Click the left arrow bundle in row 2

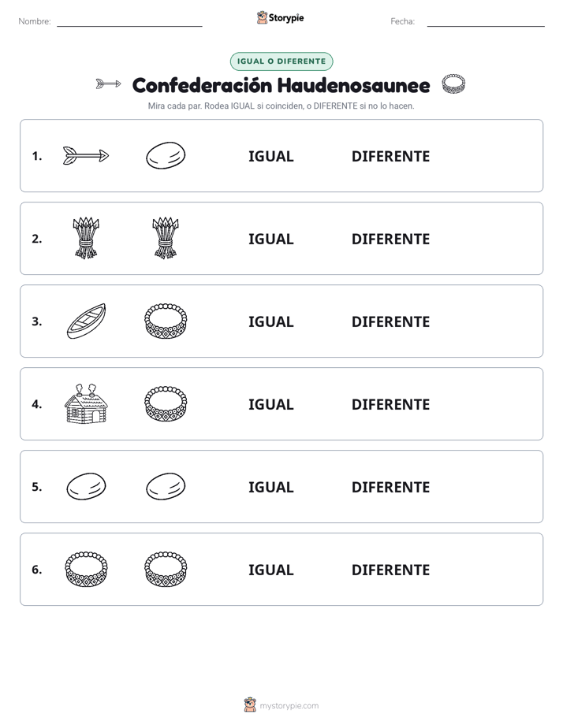(x=86, y=238)
